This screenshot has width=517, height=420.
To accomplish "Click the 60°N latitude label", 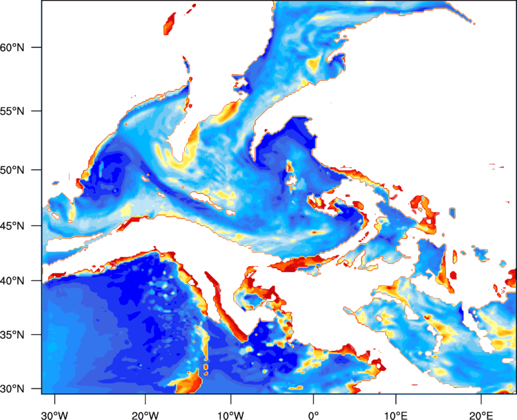I will click(x=12, y=47).
